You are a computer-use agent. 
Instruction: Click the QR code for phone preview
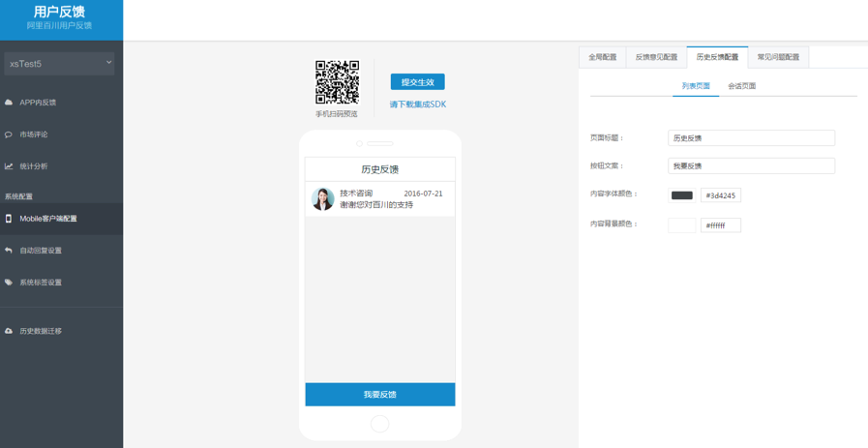pyautogui.click(x=337, y=82)
